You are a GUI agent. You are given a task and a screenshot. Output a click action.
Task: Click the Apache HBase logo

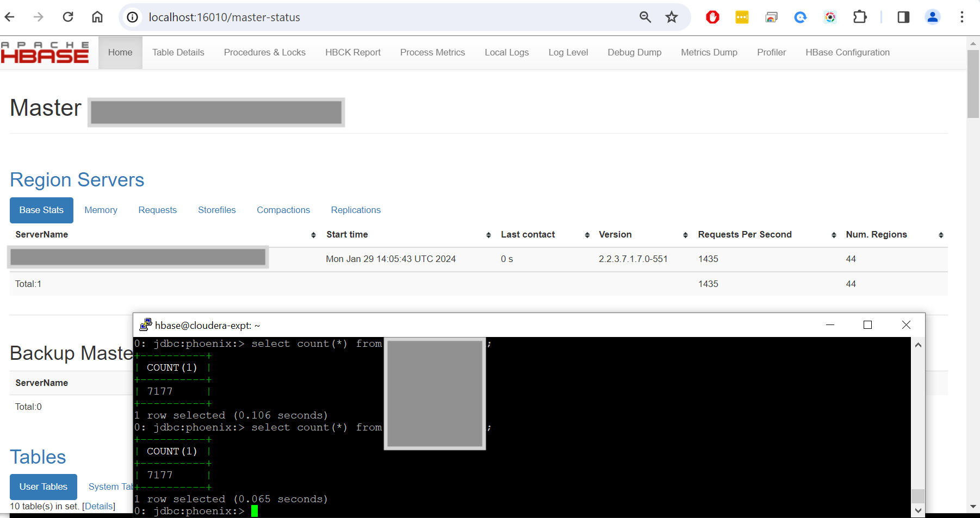pyautogui.click(x=45, y=52)
